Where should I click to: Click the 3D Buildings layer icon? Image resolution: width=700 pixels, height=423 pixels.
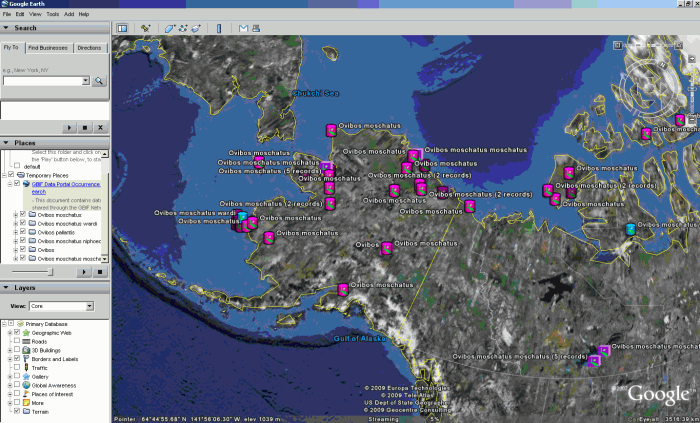click(x=26, y=350)
